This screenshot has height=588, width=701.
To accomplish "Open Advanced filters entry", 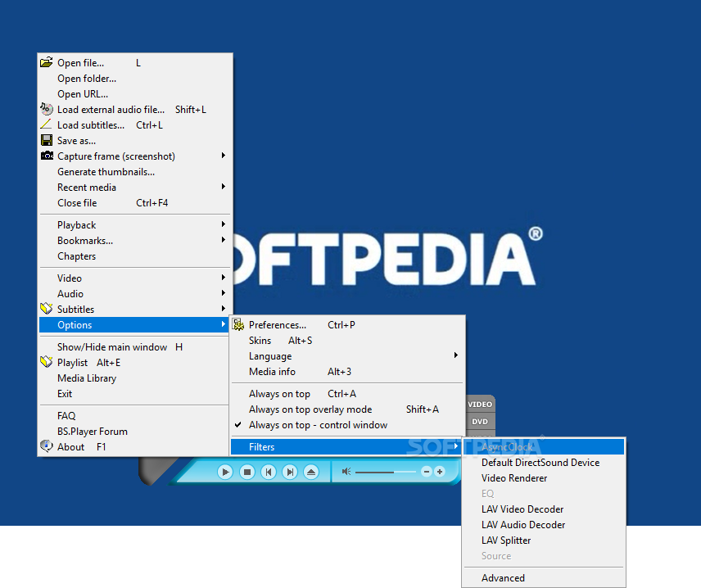I will coord(544,578).
